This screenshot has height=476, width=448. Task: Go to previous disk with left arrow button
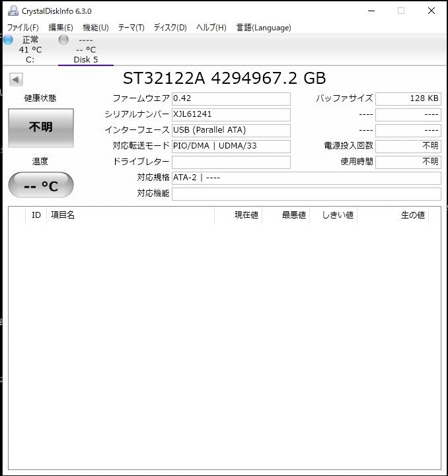pyautogui.click(x=16, y=80)
